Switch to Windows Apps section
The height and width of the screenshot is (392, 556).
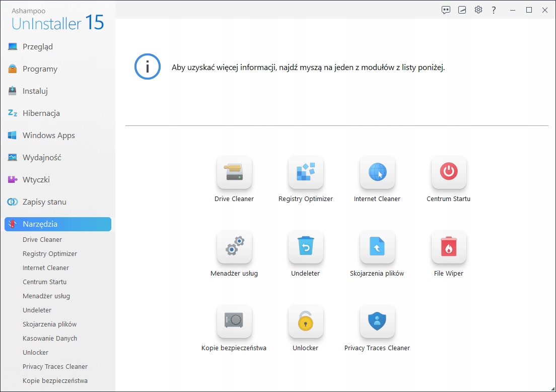(x=48, y=136)
